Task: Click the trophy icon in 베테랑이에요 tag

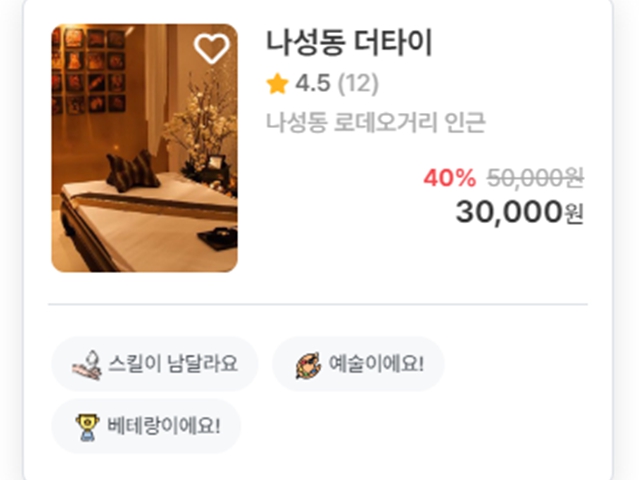Action: point(87,427)
